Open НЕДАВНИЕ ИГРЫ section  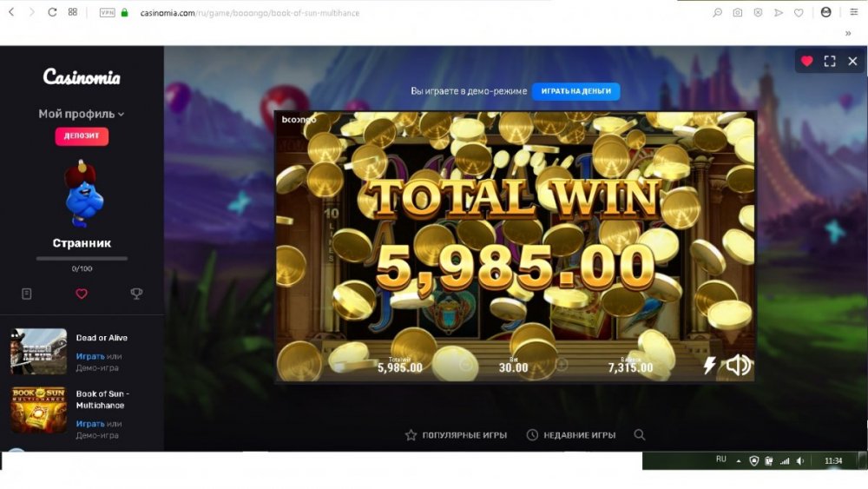pos(571,435)
